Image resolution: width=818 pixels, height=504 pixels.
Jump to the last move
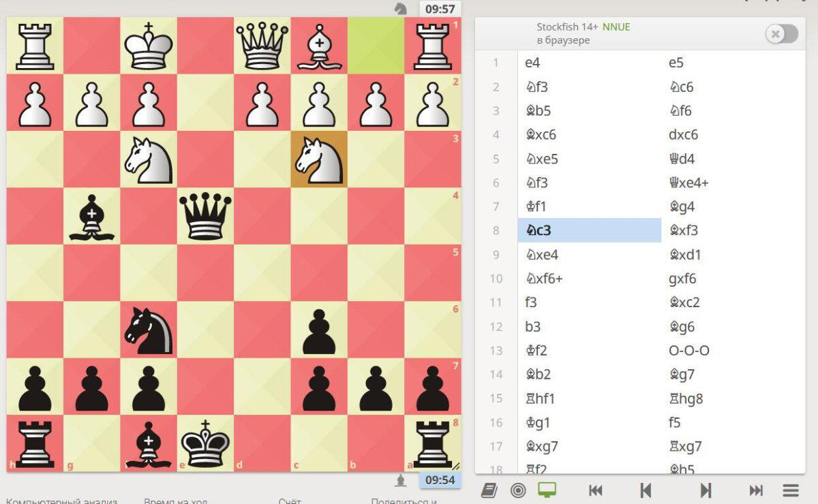tap(756, 490)
